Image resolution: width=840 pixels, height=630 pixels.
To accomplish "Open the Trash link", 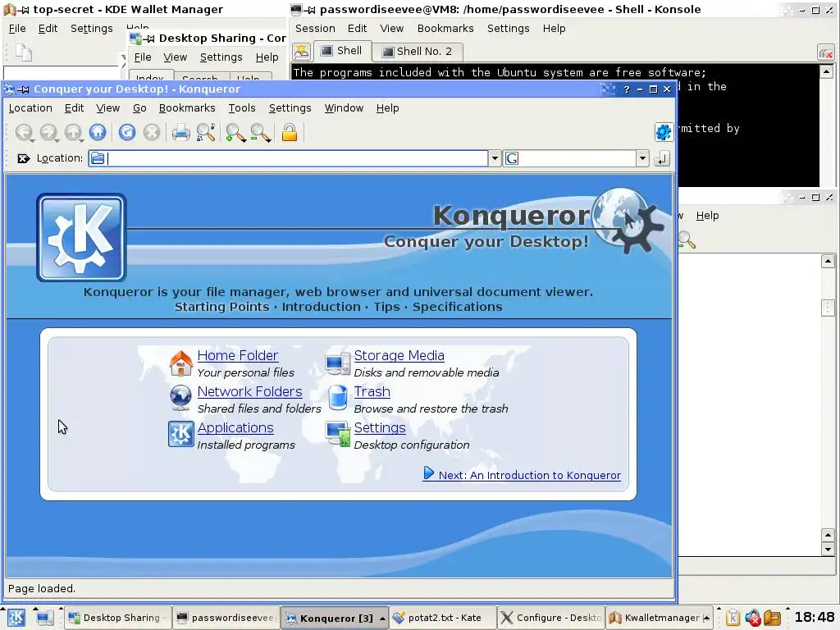I will [372, 391].
